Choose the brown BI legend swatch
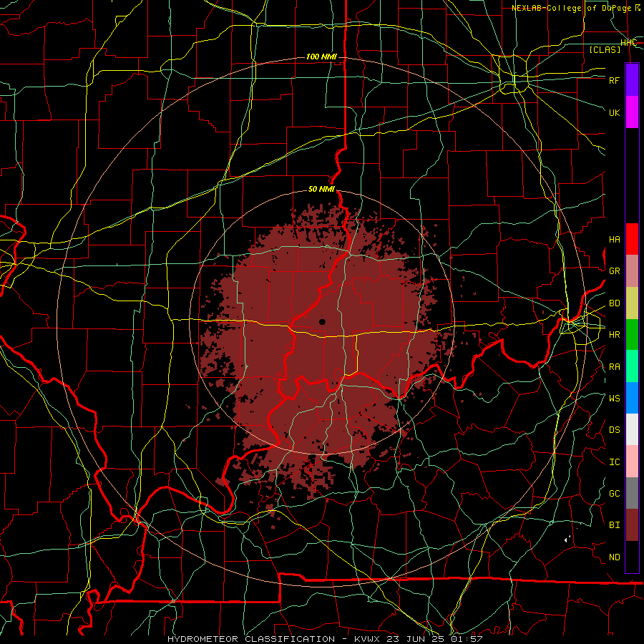 [632, 525]
